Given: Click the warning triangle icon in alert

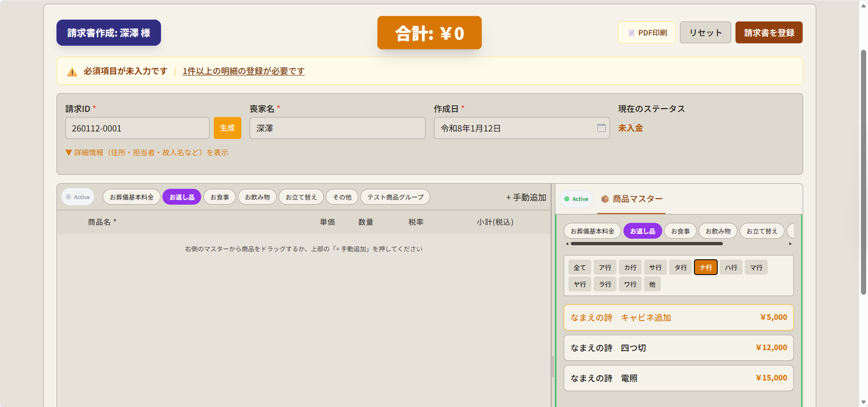Looking at the screenshot, I should pos(72,72).
